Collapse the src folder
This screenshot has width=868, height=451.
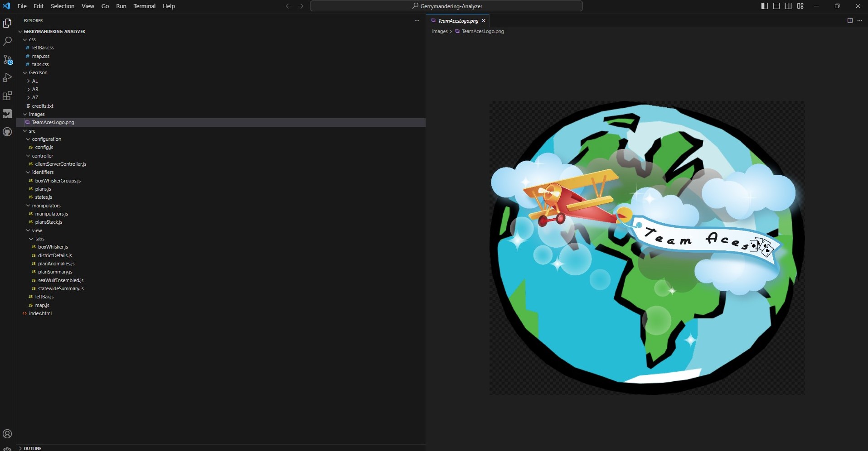[x=32, y=131]
